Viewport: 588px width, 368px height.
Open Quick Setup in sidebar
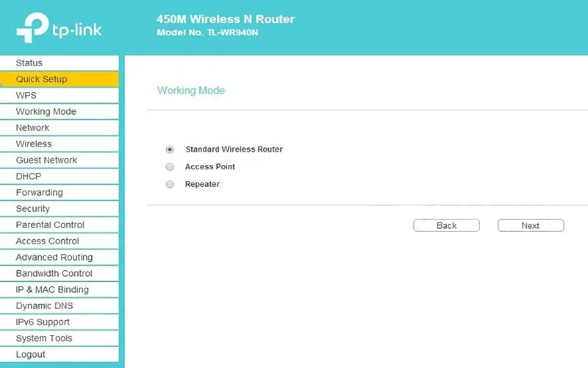point(60,79)
